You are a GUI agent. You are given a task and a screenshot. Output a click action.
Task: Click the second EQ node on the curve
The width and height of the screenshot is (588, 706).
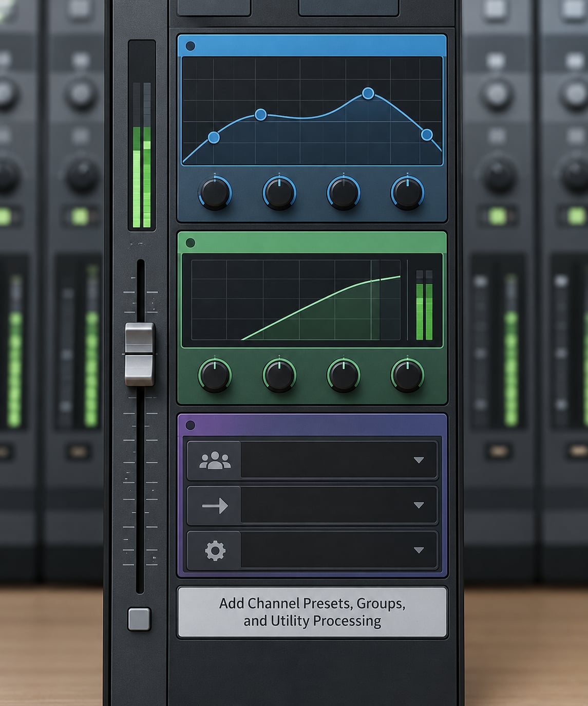[x=260, y=114]
